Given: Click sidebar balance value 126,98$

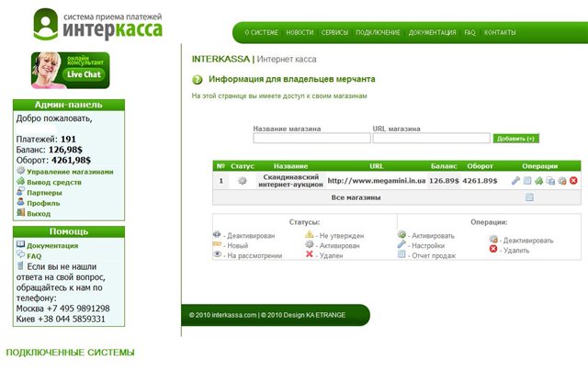Looking at the screenshot, I should coord(65,150).
